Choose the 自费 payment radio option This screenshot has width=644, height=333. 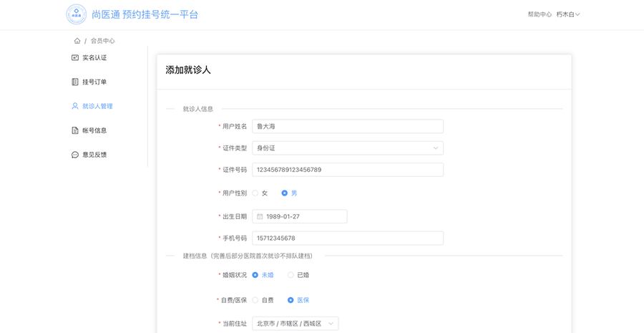point(255,300)
